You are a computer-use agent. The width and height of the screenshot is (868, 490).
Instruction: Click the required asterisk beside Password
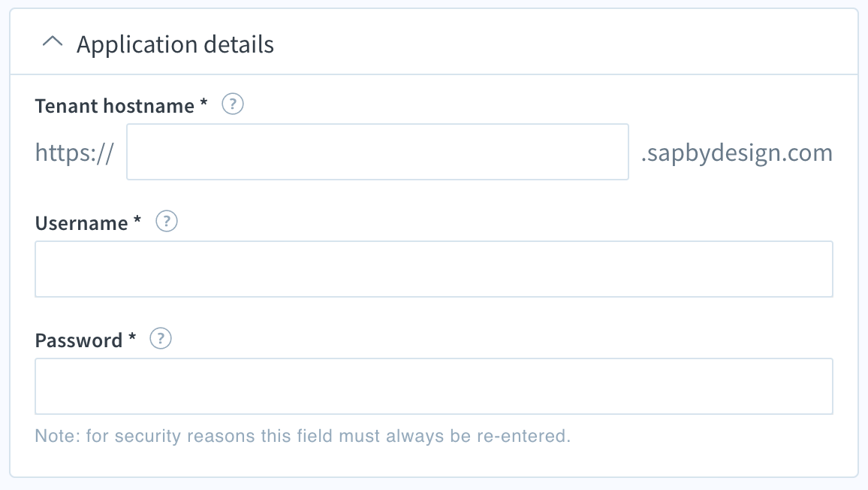(x=131, y=337)
